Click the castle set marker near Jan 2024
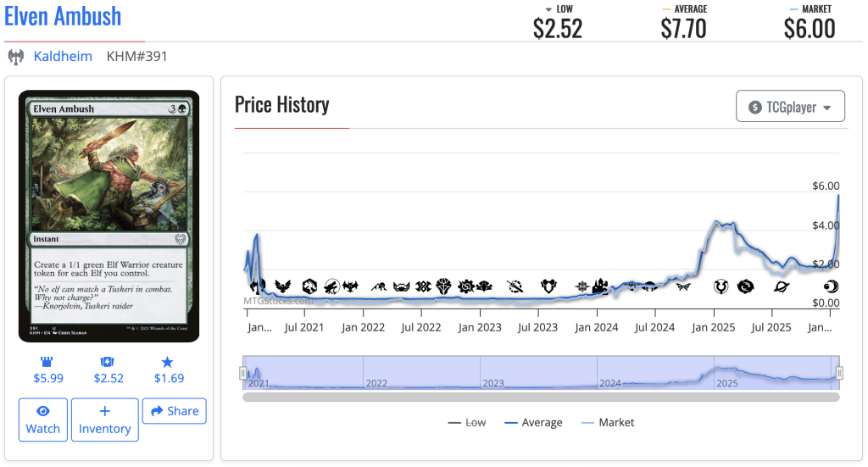868x467 pixels. 601,286
